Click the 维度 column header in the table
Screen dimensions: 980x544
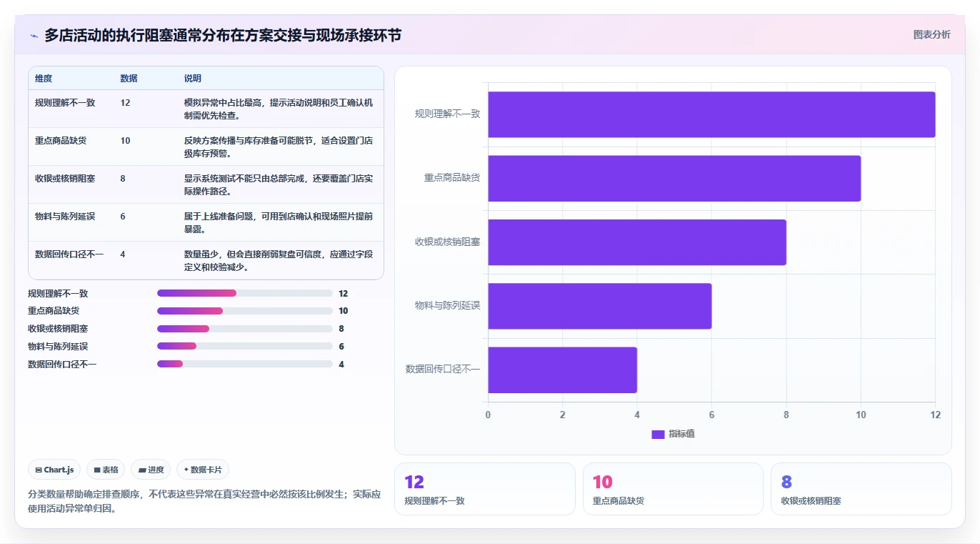tap(44, 79)
